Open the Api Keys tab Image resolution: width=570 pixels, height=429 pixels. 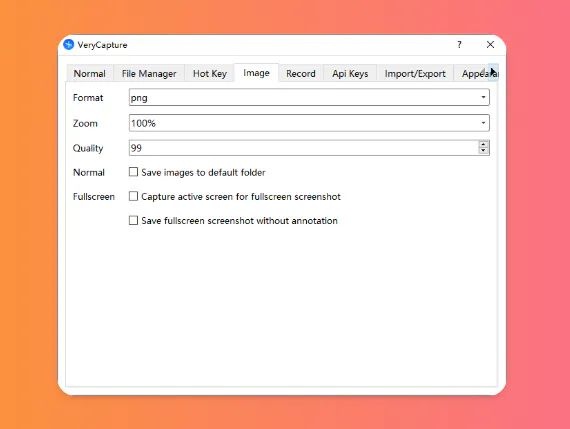click(x=350, y=73)
